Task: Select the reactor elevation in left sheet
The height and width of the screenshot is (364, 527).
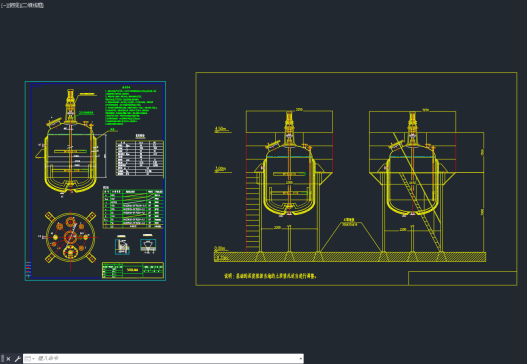Action: [71, 142]
